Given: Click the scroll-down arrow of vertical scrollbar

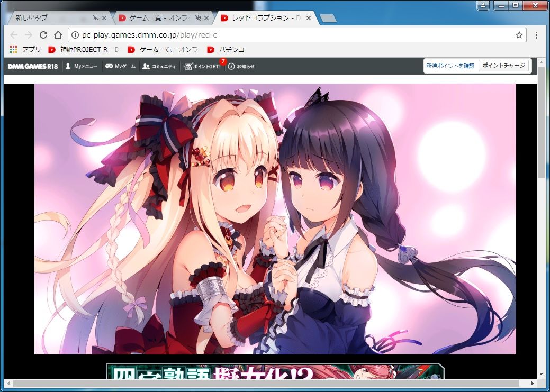Looking at the screenshot, I should pos(542,374).
